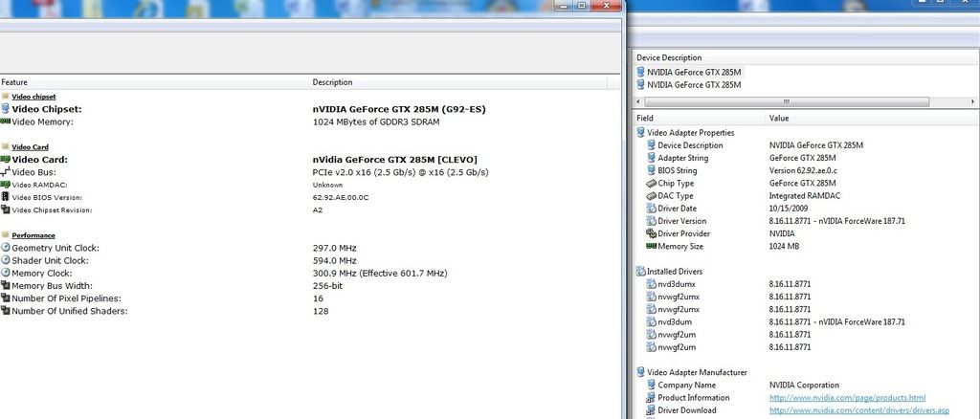Screen dimensions: 980x419
Task: Select the Performance group heading
Action: [33, 235]
